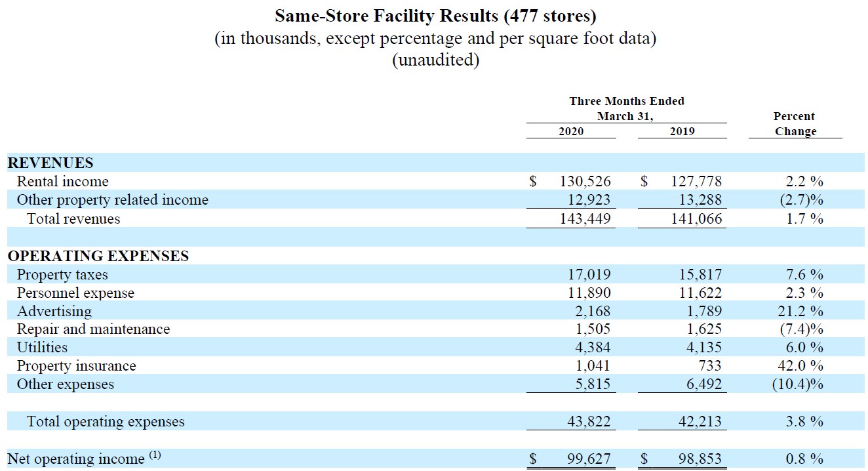Select the Rental income row label
This screenshot has height=471, width=868.
pyautogui.click(x=62, y=181)
